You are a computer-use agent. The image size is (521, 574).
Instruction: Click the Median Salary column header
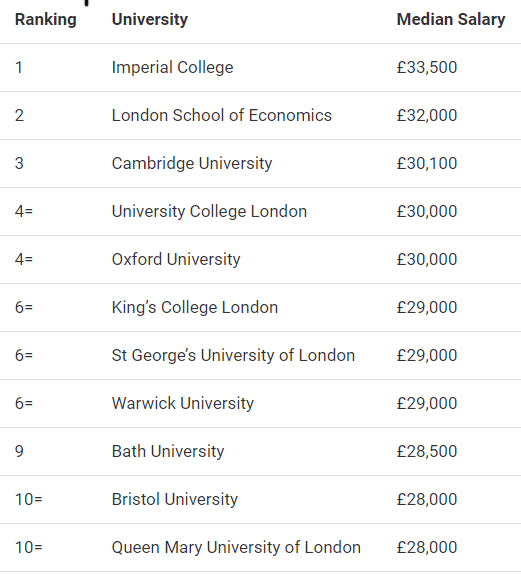[451, 19]
